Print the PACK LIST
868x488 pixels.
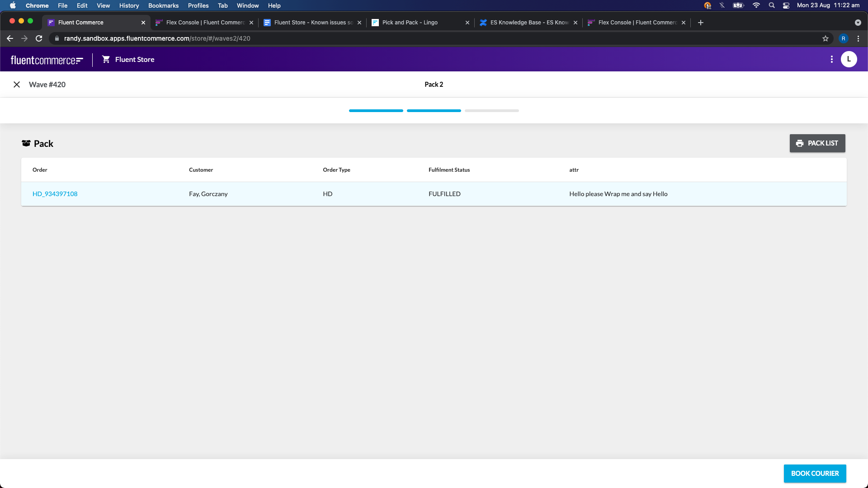coord(817,143)
